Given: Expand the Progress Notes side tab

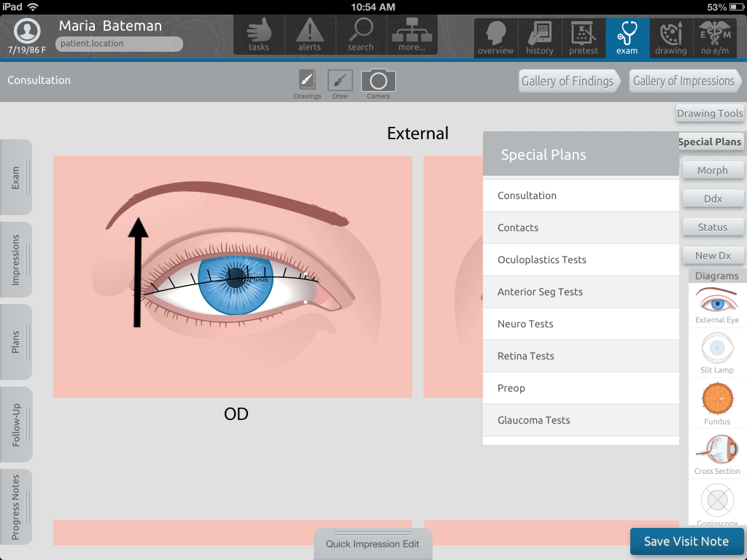Looking at the screenshot, I should pos(16,507).
